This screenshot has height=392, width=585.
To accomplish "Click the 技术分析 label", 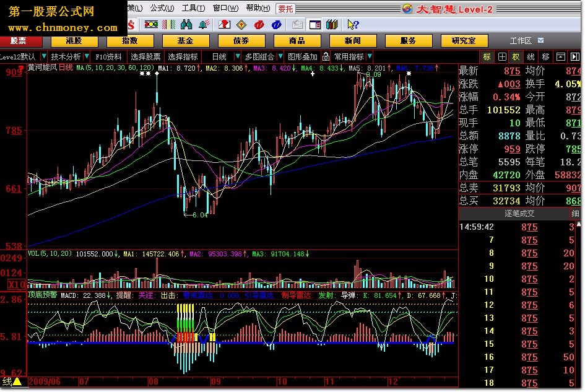I will point(66,57).
